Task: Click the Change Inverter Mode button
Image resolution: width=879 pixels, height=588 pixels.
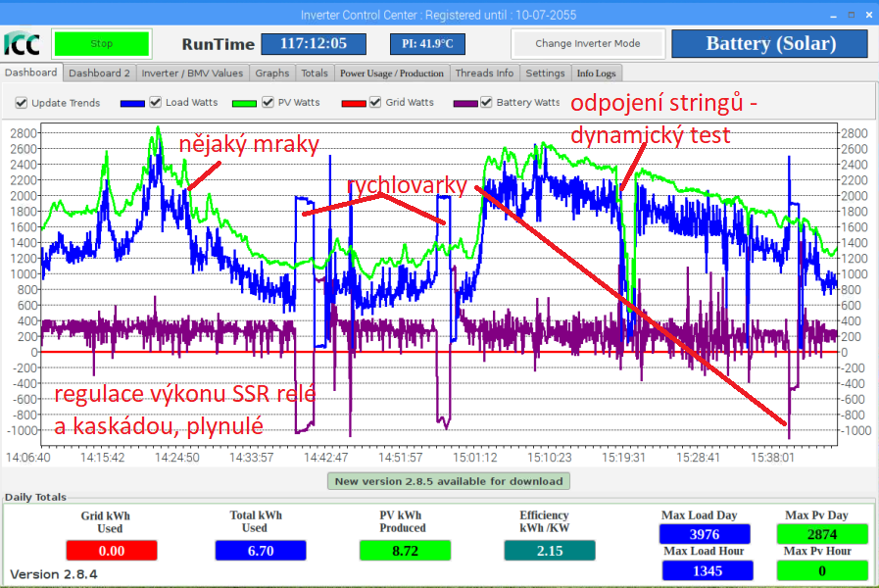Action: [x=587, y=44]
